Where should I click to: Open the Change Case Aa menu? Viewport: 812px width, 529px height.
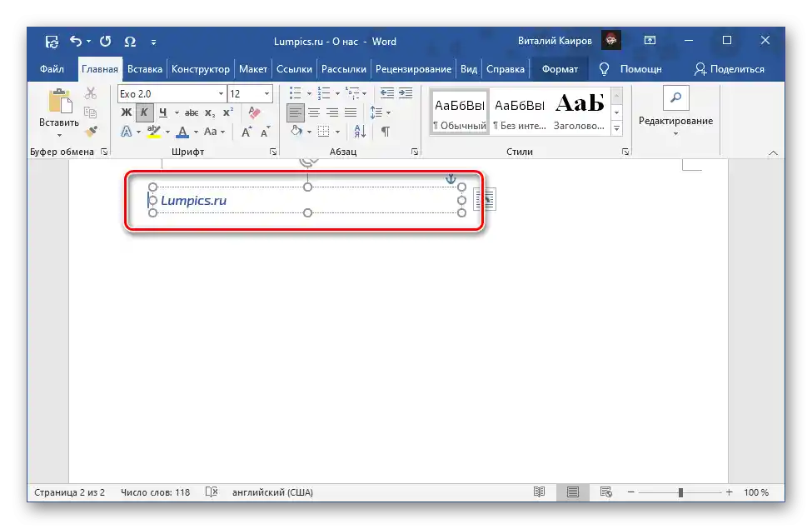click(214, 132)
